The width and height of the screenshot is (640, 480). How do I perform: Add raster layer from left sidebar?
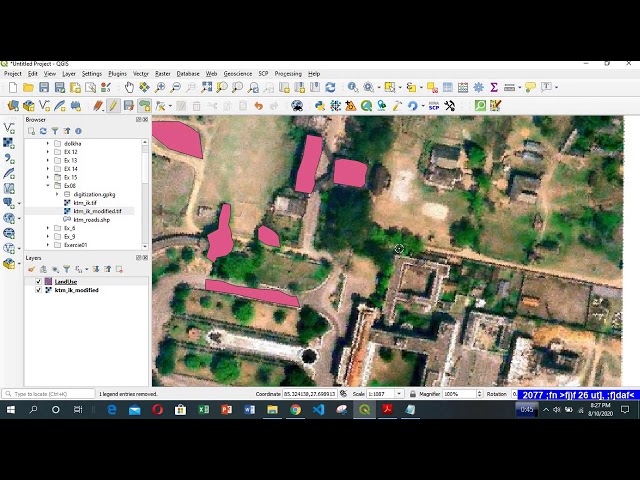[x=9, y=143]
